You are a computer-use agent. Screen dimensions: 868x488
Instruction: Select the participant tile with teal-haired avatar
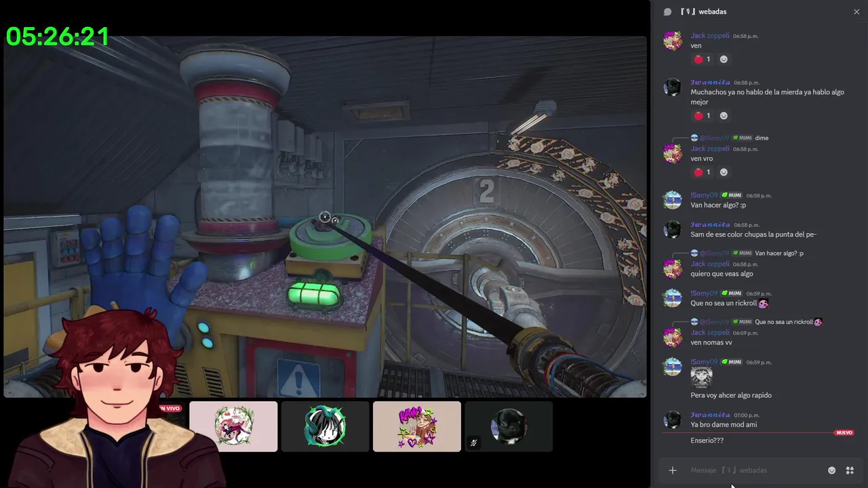325,426
